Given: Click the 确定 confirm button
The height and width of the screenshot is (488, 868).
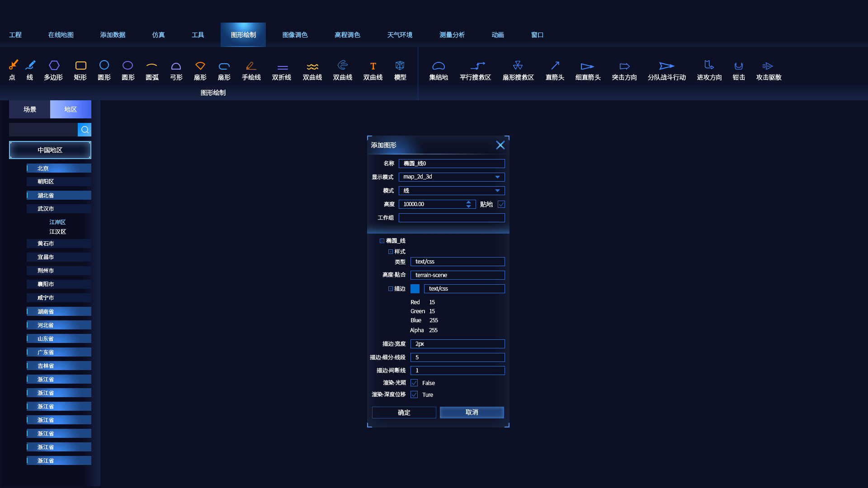Looking at the screenshot, I should [404, 413].
